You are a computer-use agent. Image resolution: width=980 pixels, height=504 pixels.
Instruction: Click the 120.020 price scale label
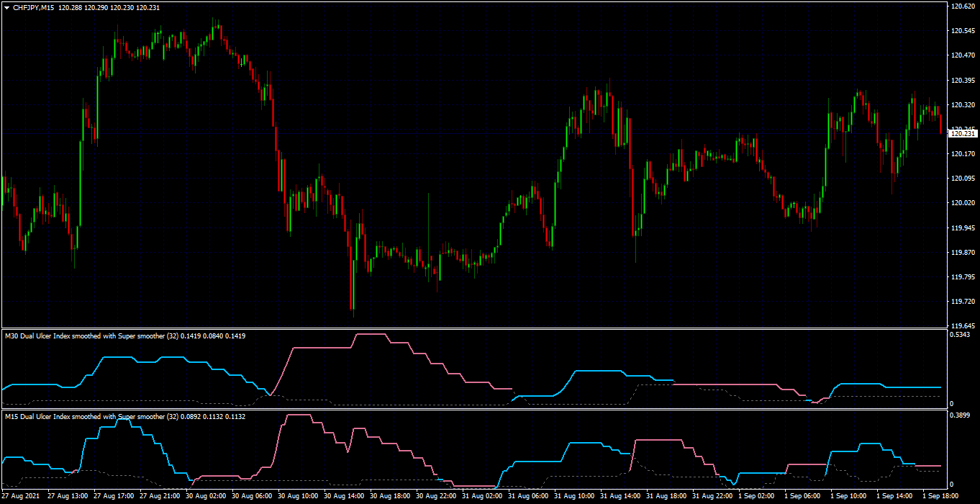click(x=962, y=203)
